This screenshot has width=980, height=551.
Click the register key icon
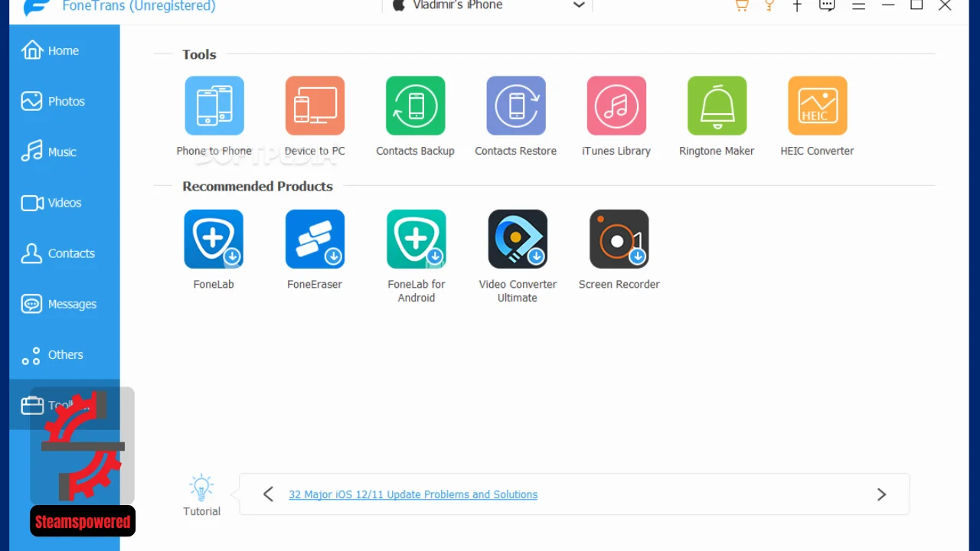coord(769,5)
